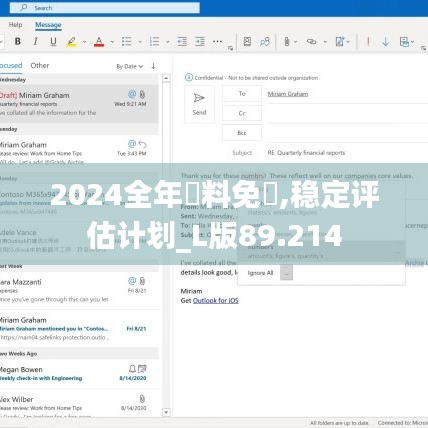Switch to Focused inbox tab
Screen dimensions: 428x428
(x=11, y=65)
